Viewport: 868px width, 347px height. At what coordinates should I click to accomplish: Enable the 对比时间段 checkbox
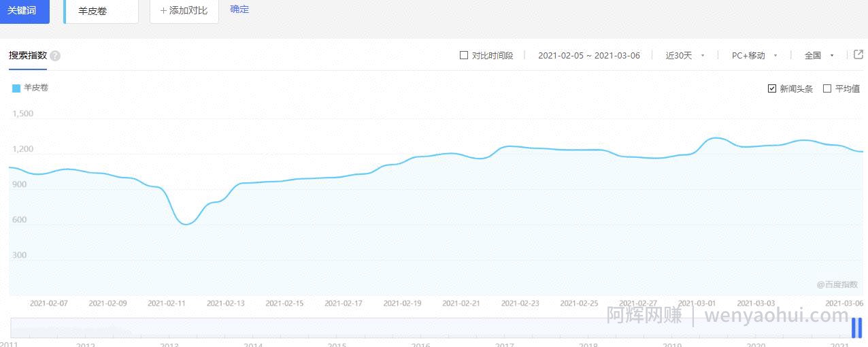[x=464, y=55]
